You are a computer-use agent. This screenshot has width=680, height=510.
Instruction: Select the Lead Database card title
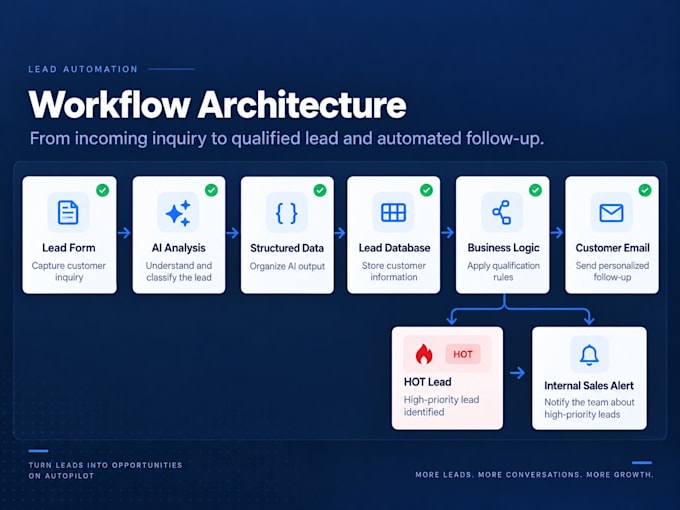point(394,248)
